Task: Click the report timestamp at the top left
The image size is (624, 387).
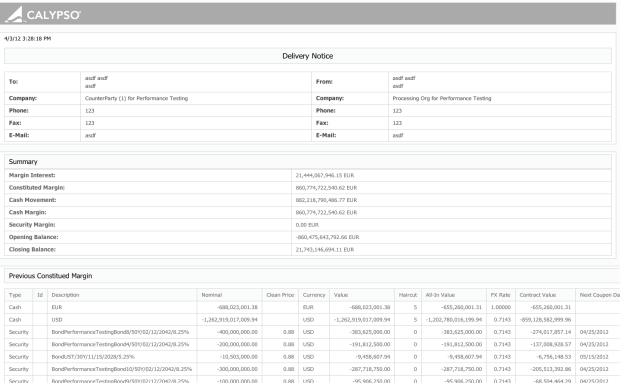Action: [x=27, y=39]
